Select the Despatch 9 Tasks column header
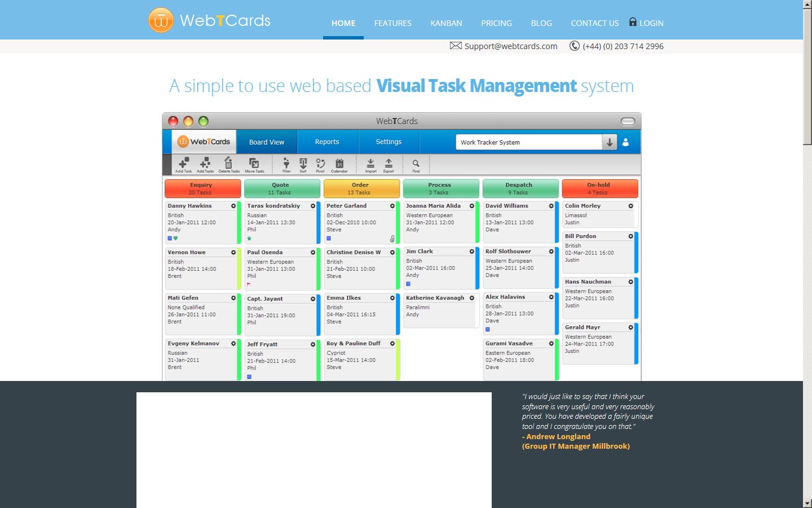 tap(520, 189)
